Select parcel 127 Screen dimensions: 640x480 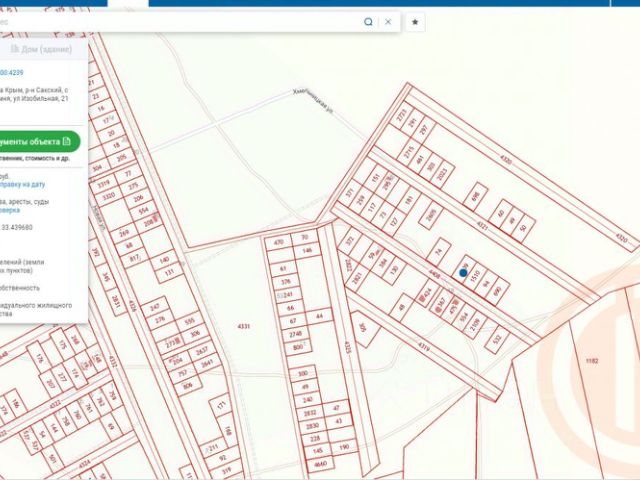point(394,222)
